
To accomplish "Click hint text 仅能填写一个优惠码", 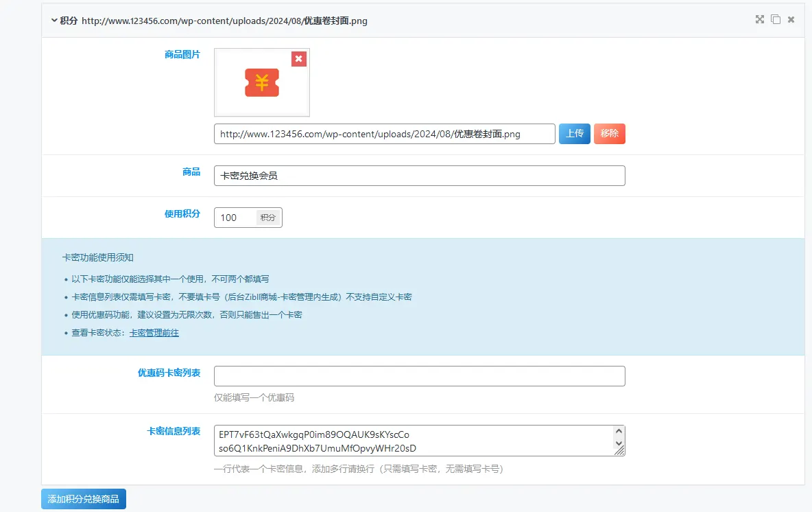I will coord(254,397).
